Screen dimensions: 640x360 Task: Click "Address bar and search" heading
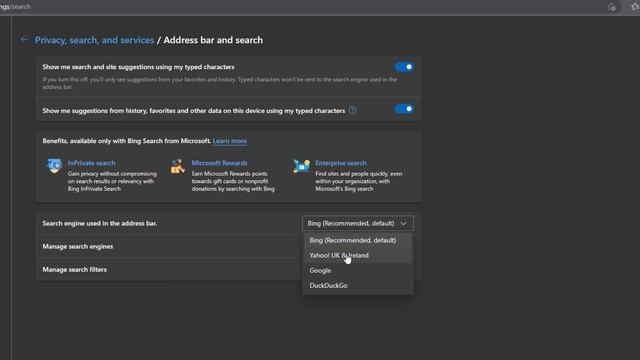(213, 40)
